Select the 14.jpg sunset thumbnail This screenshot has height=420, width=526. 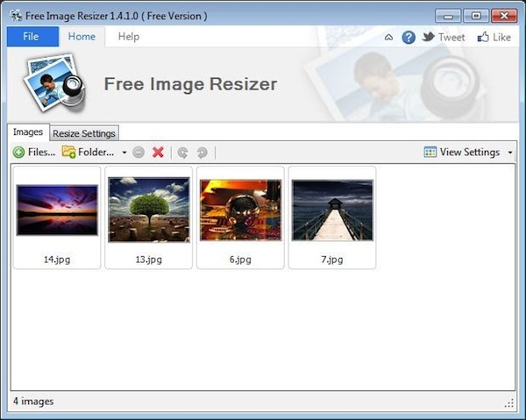click(x=57, y=210)
